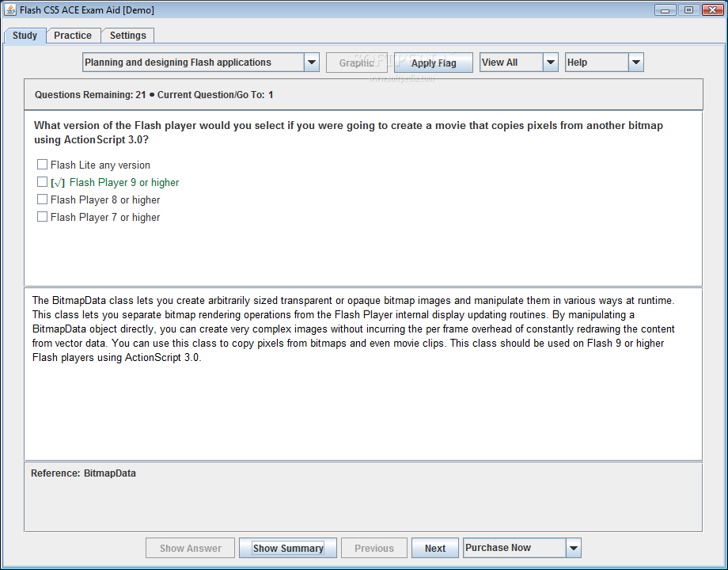Screen dimensions: 728x570
Task: Click the Help dropdown arrow
Action: tap(636, 63)
